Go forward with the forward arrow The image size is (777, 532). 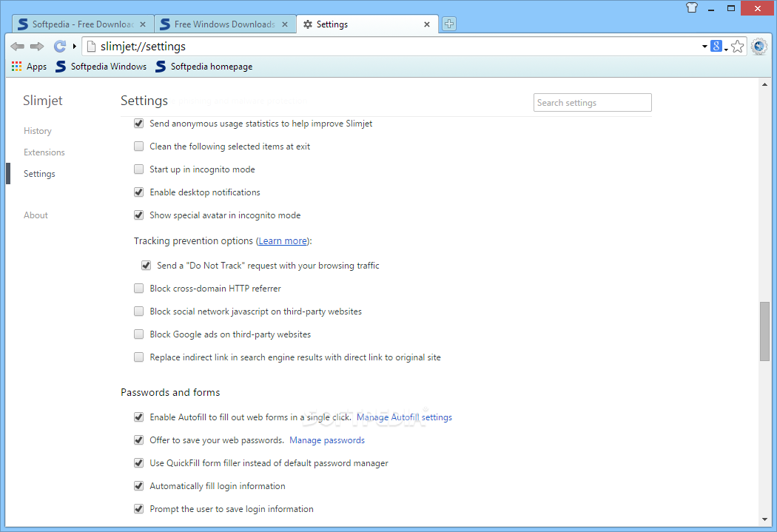coord(37,47)
